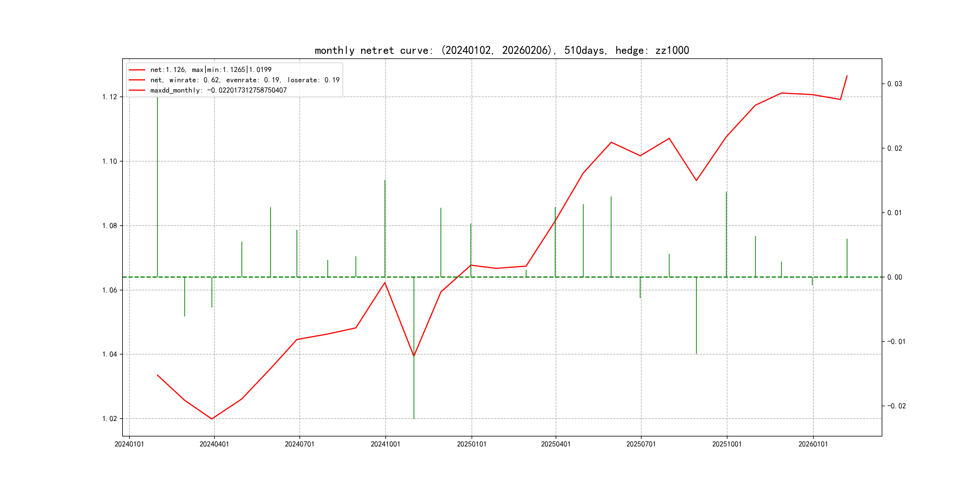Click the 20240701 x-axis date label
980x490 pixels.
pyautogui.click(x=299, y=444)
